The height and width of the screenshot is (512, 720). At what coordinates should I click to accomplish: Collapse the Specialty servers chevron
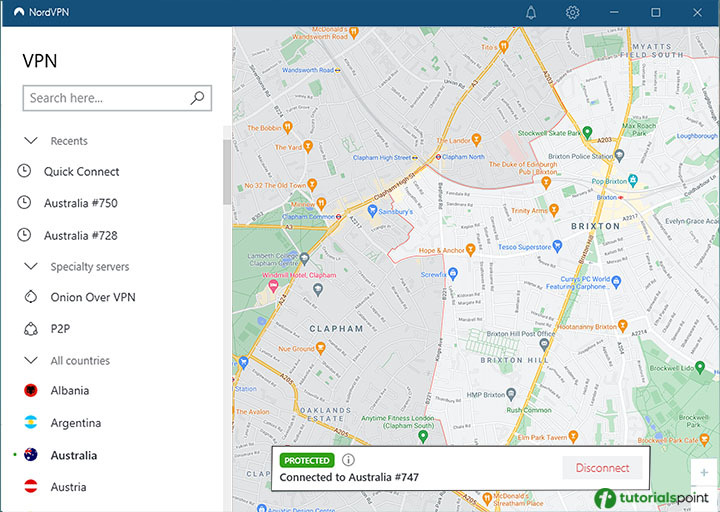tap(31, 266)
